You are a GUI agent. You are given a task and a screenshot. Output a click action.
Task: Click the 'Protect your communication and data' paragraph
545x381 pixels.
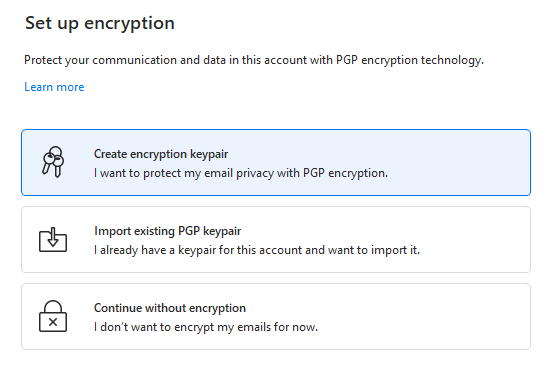pos(254,60)
